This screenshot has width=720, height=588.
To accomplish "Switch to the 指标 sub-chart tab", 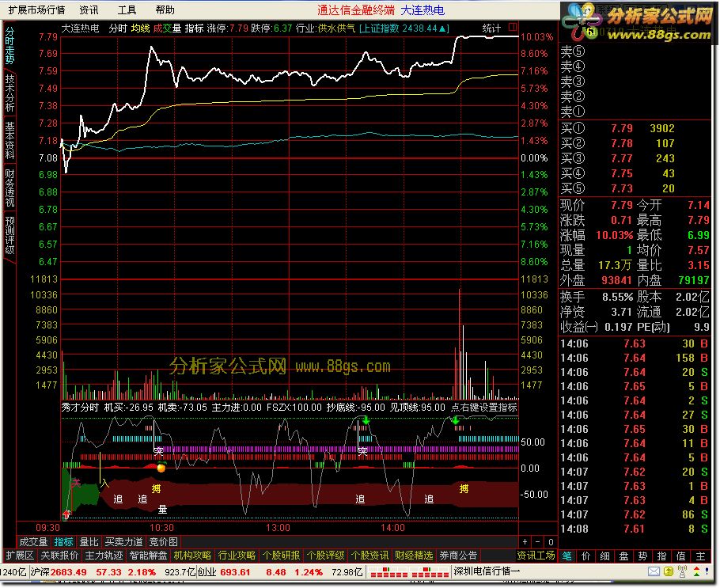I will pos(63,542).
